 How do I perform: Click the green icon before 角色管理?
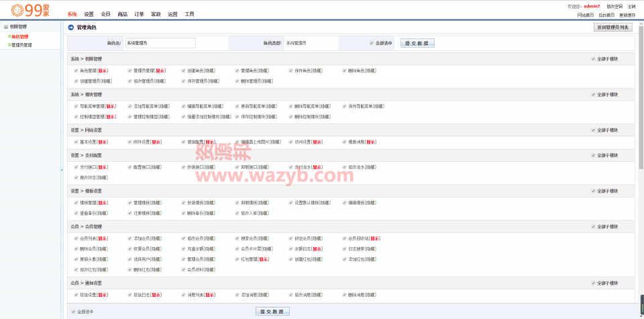[9, 36]
